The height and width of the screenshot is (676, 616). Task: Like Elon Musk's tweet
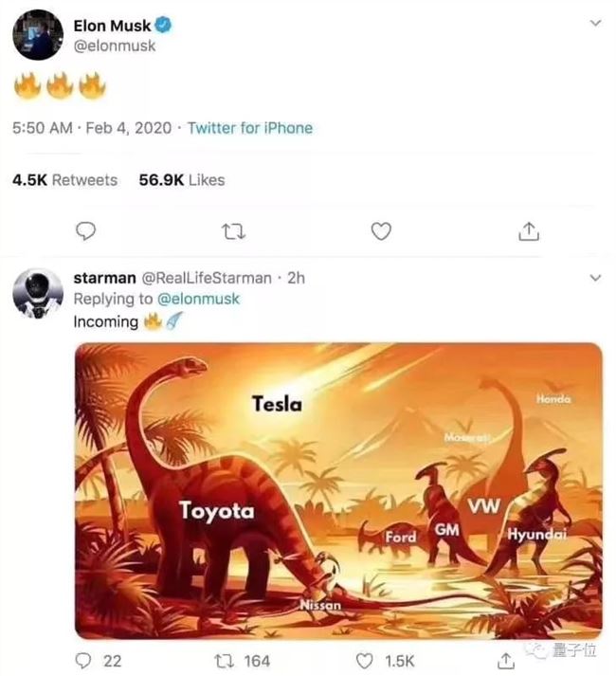coord(381,231)
